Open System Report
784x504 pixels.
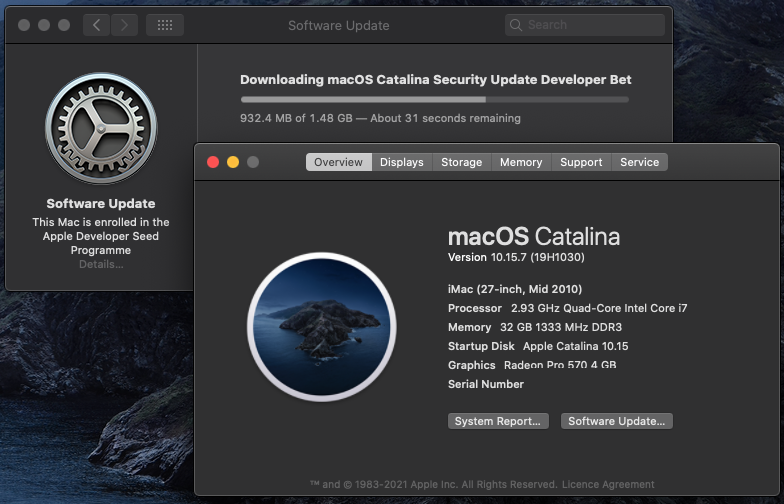498,421
